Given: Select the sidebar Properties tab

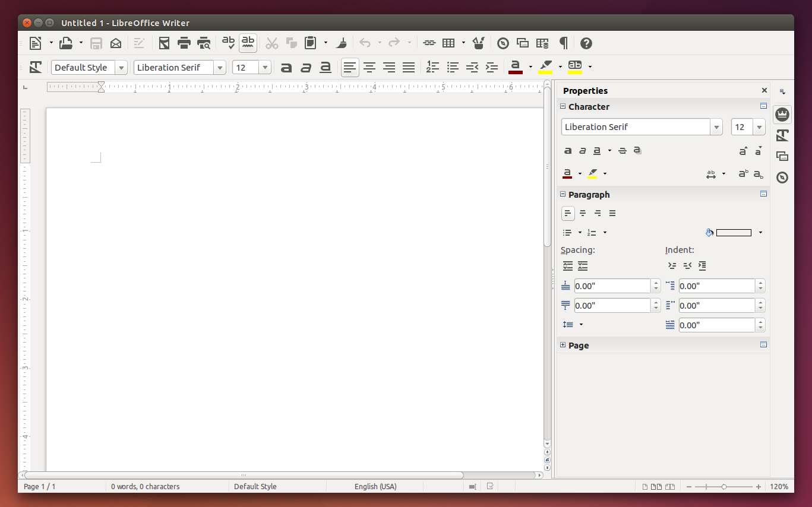Looking at the screenshot, I should point(782,114).
